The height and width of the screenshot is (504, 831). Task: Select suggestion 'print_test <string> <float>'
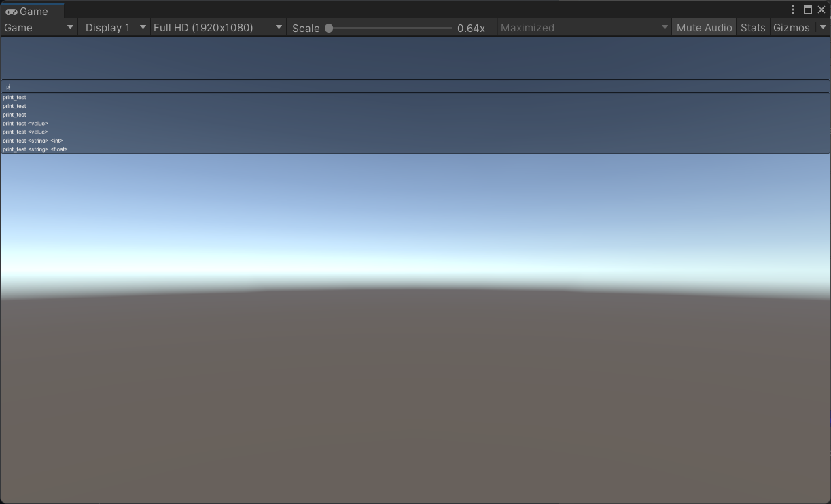35,149
